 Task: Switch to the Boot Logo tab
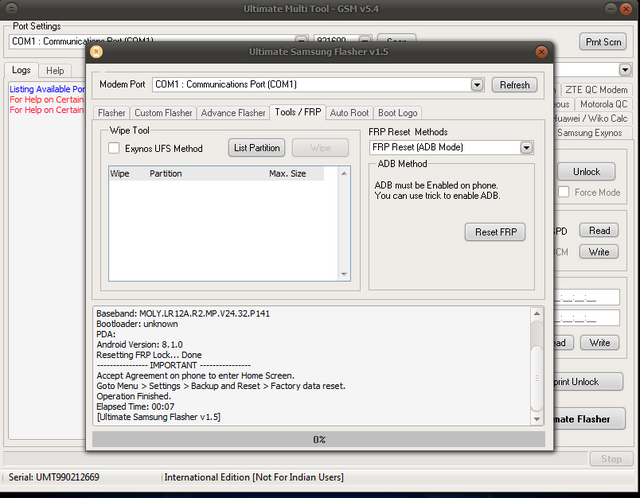tap(398, 113)
